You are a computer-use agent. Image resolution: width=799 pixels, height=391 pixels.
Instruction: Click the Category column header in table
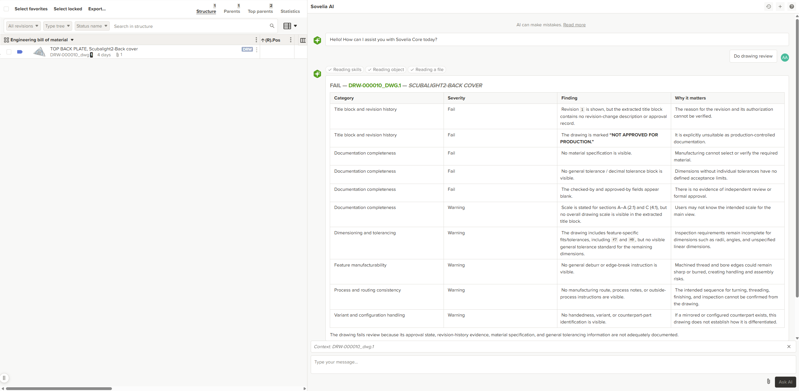pos(386,98)
